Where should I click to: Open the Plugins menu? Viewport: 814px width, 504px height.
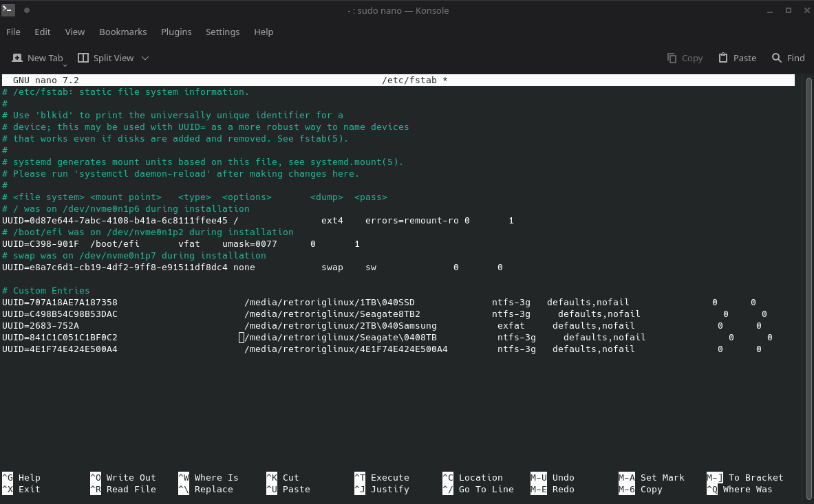tap(176, 32)
